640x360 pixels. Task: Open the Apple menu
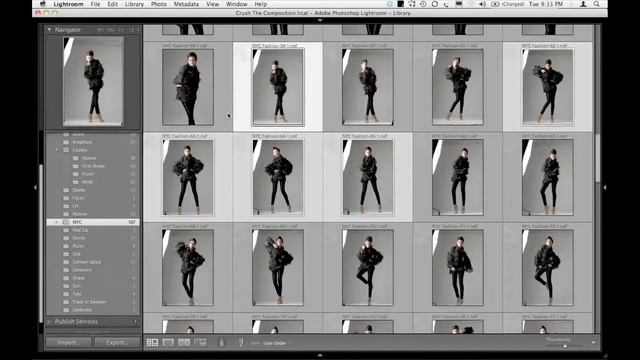43,4
